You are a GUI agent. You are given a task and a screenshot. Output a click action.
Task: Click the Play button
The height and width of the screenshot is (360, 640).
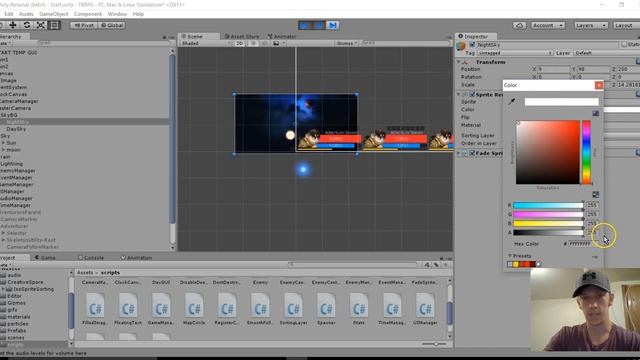305,25
